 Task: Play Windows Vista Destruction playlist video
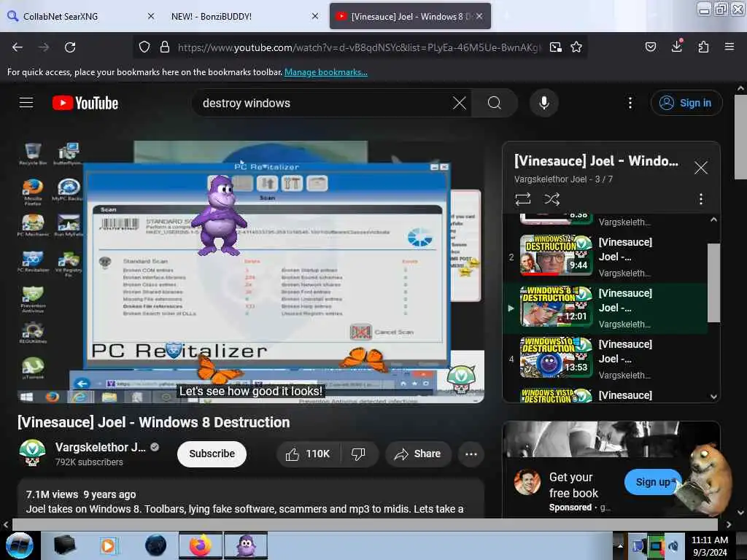(556, 396)
